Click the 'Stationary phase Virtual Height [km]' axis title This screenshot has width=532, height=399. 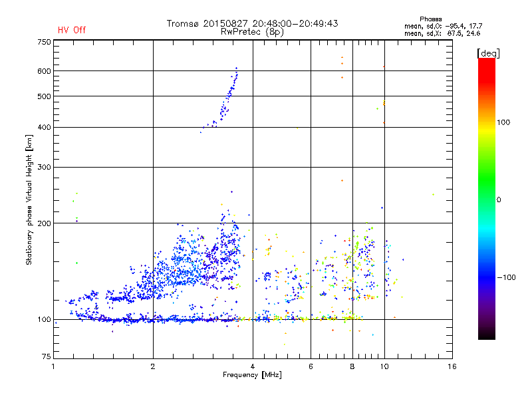click(29, 199)
